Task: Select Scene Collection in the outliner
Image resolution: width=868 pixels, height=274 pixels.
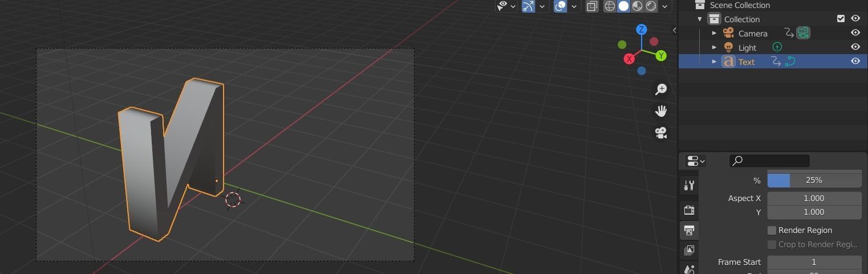Action: [x=740, y=5]
